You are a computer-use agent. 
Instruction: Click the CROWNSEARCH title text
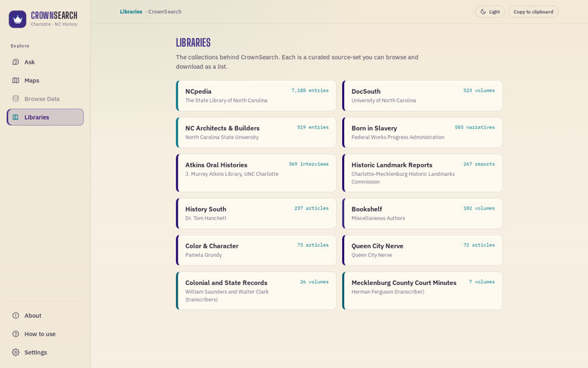click(x=54, y=15)
